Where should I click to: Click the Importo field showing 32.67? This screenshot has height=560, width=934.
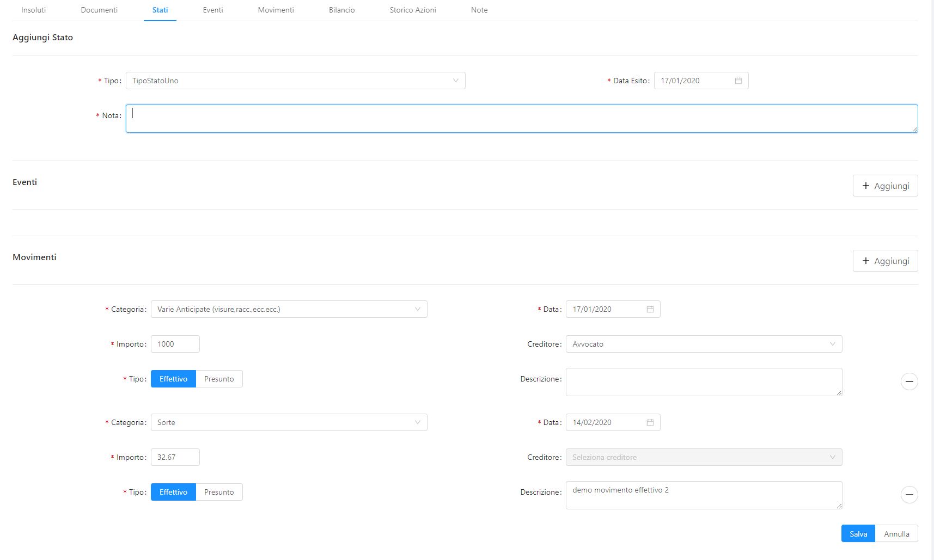tap(175, 457)
